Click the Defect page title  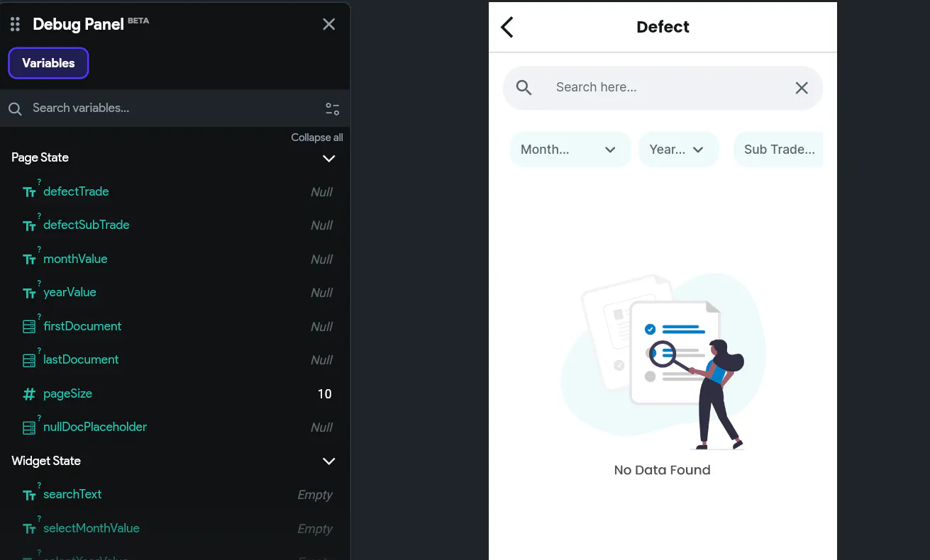[663, 27]
